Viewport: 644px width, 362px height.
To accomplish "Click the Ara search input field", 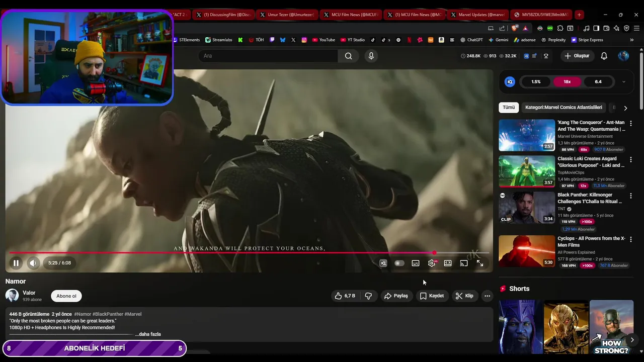I will pos(268,56).
